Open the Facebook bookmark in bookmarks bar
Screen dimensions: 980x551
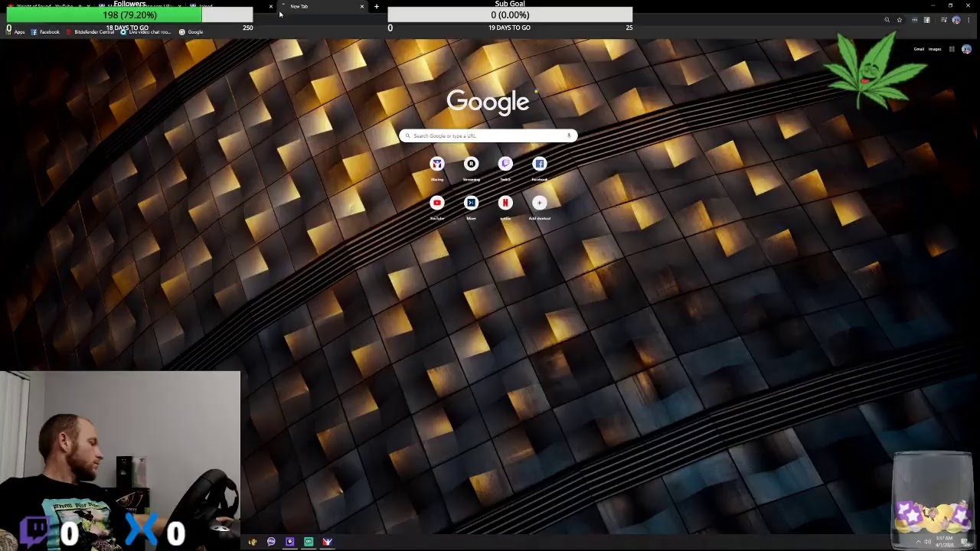click(45, 32)
